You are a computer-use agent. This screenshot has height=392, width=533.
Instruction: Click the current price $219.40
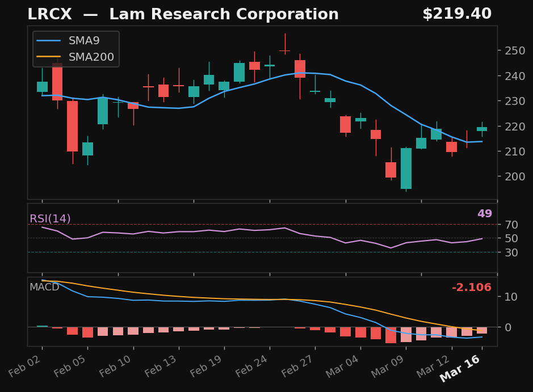[458, 13]
